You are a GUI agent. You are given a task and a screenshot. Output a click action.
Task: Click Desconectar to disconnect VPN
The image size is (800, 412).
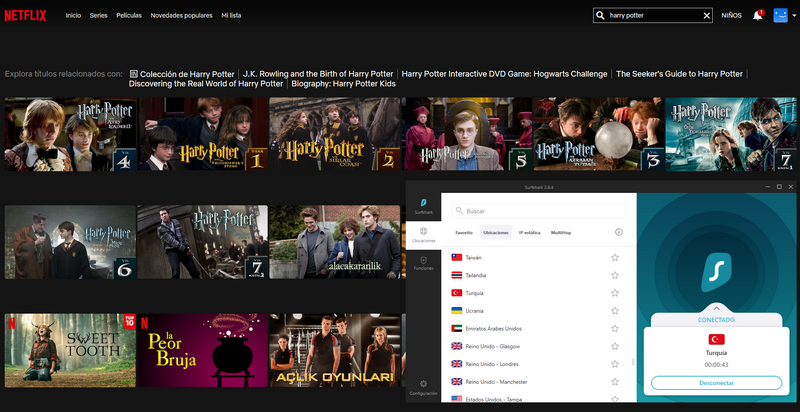(x=716, y=383)
